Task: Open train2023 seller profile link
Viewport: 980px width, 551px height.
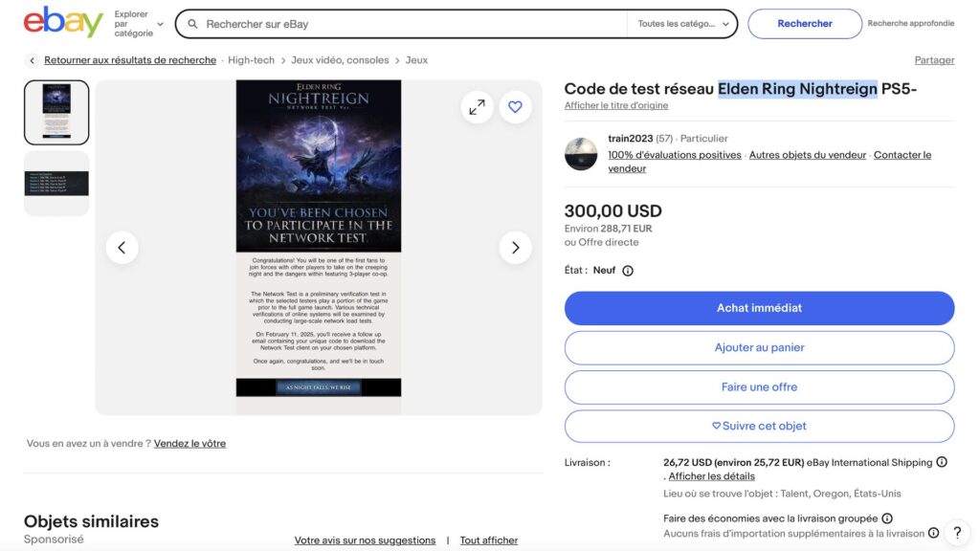Action: tap(631, 138)
